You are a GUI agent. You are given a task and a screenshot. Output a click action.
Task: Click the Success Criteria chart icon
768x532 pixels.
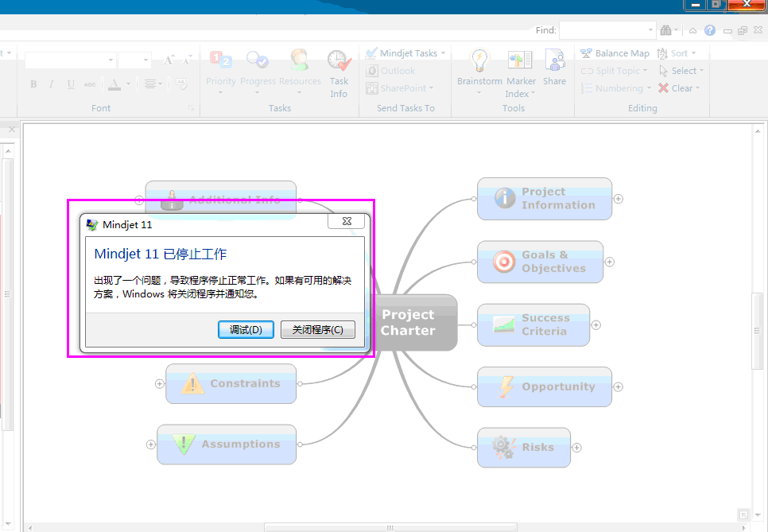click(504, 324)
